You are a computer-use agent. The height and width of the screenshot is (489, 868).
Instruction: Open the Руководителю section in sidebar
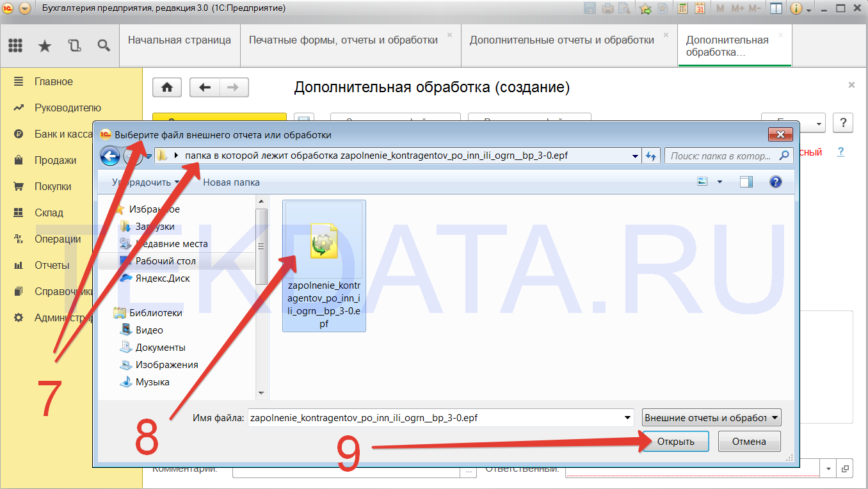click(x=68, y=108)
